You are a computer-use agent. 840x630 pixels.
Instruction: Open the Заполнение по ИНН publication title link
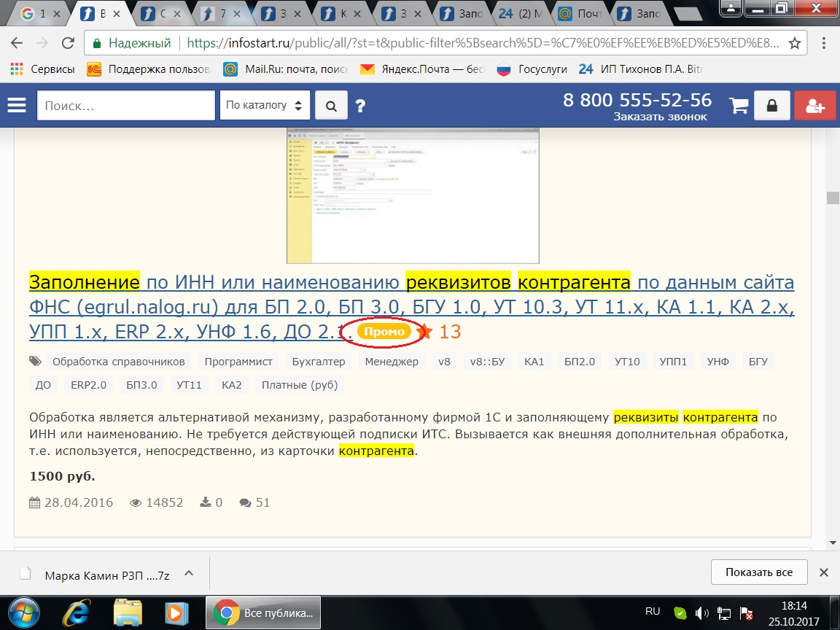pos(411,307)
